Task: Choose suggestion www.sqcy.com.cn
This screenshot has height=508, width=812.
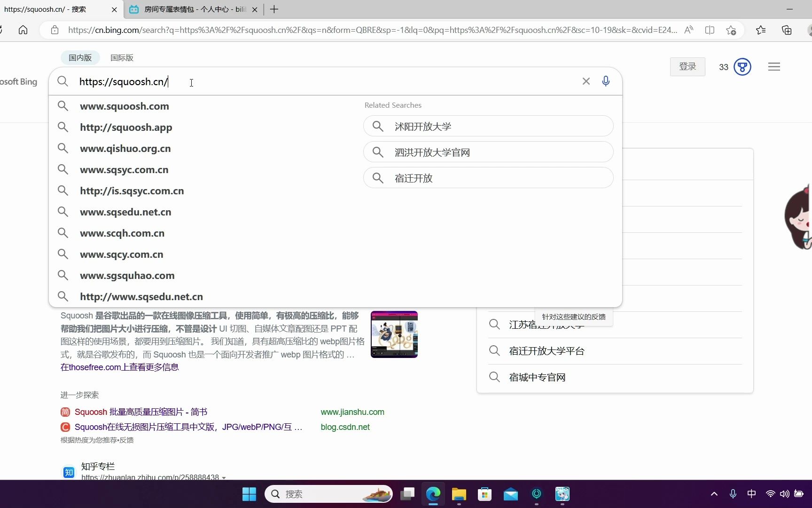Action: pos(122,254)
